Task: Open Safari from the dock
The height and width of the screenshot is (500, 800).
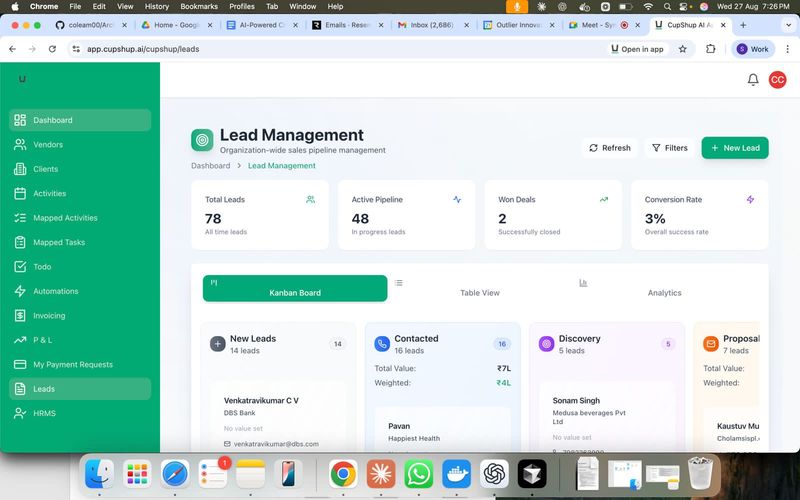Action: coord(175,474)
